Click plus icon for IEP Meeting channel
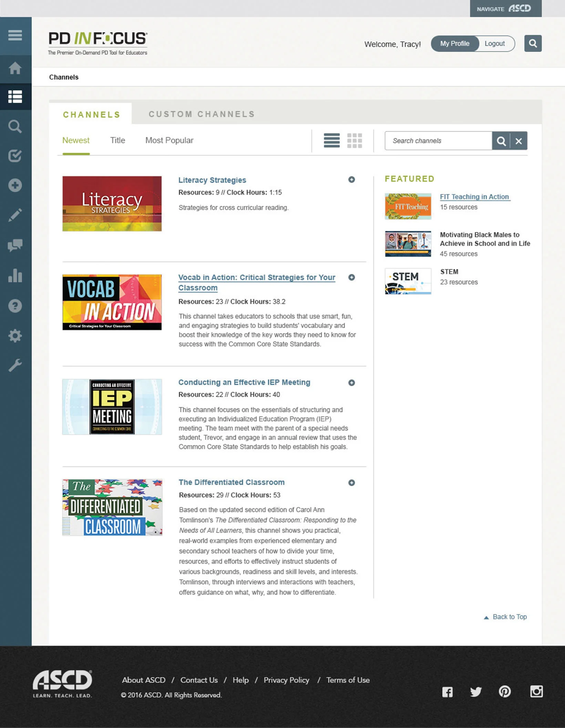 click(x=351, y=383)
